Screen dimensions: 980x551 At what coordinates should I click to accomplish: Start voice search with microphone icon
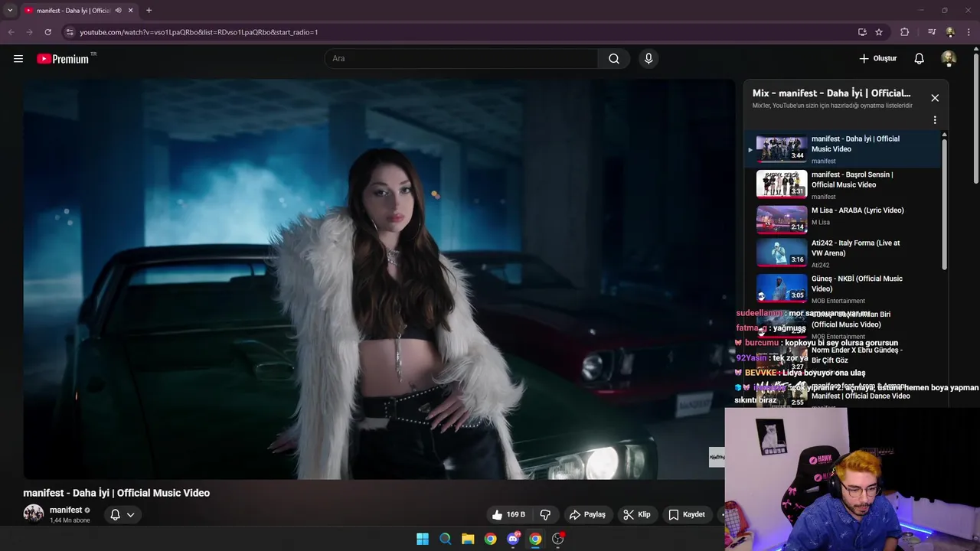coord(648,59)
